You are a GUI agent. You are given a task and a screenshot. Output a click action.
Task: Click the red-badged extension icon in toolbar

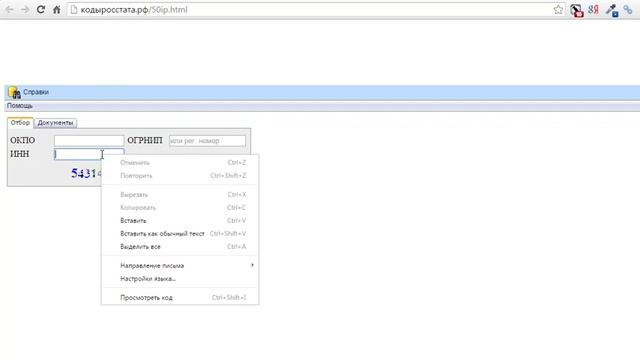pyautogui.click(x=576, y=10)
